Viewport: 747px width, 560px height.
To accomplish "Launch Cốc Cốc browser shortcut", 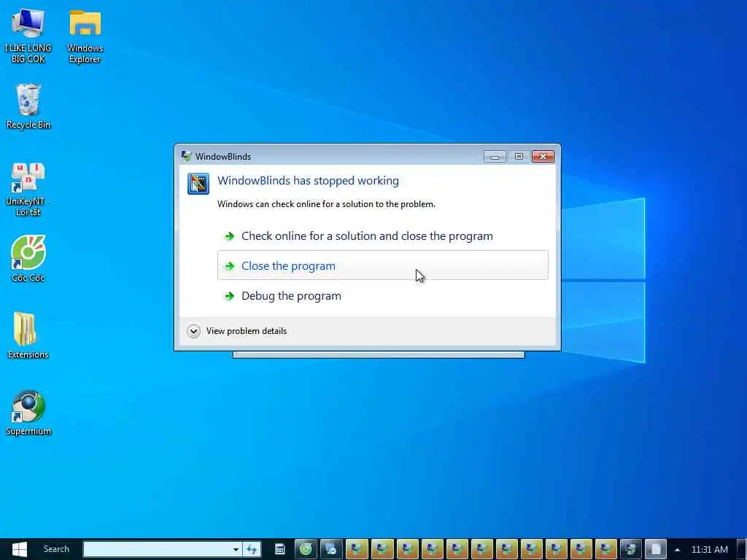I will (28, 259).
